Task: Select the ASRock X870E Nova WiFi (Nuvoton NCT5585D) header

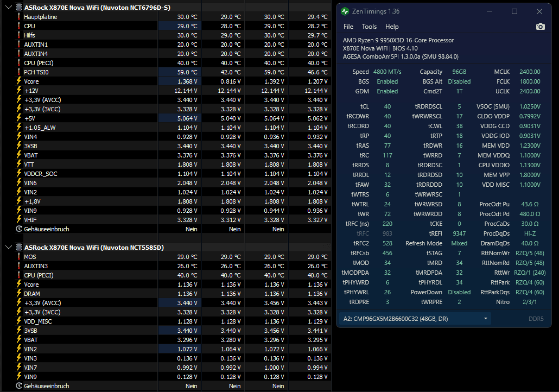Action: pyautogui.click(x=94, y=247)
